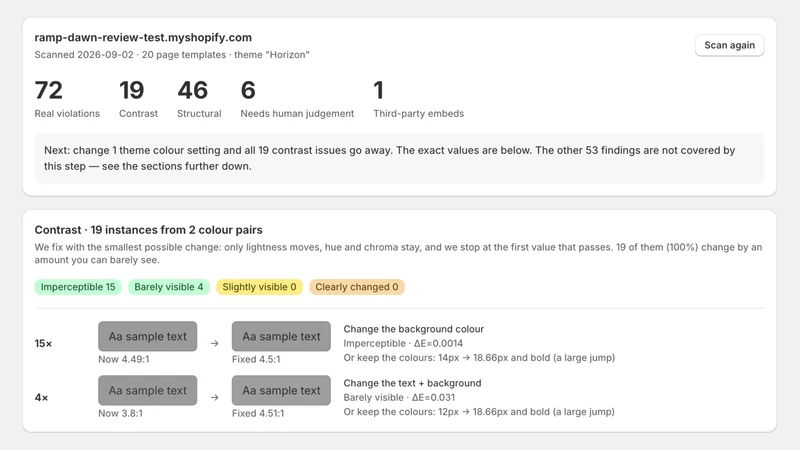
Task: Click the 1 Third-party embeds stat
Action: pyautogui.click(x=418, y=99)
